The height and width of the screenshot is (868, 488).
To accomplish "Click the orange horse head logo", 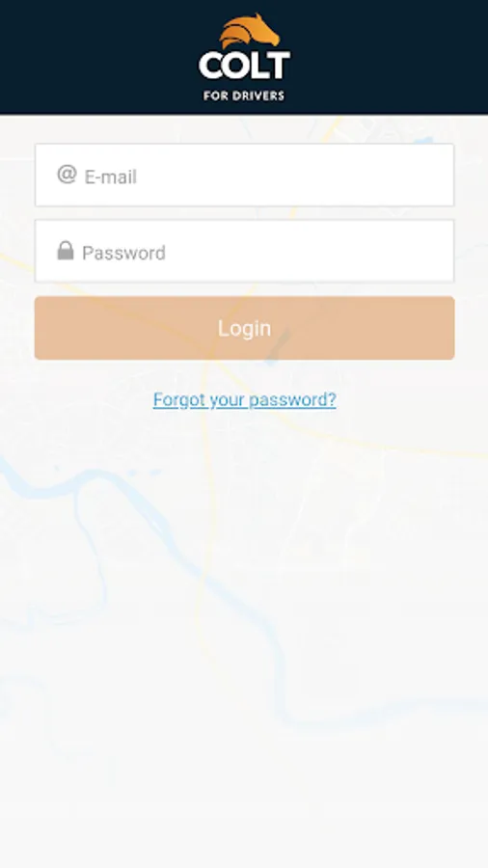I will [x=250, y=31].
